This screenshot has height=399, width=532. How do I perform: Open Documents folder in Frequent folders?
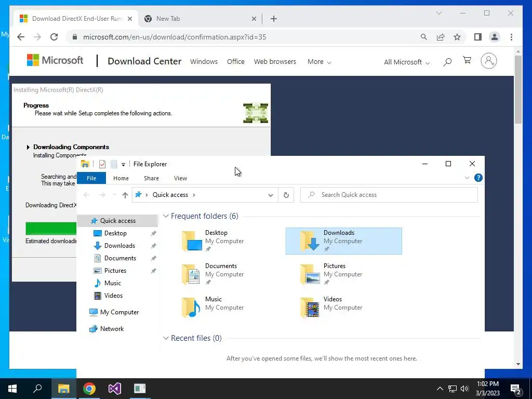pos(225,274)
